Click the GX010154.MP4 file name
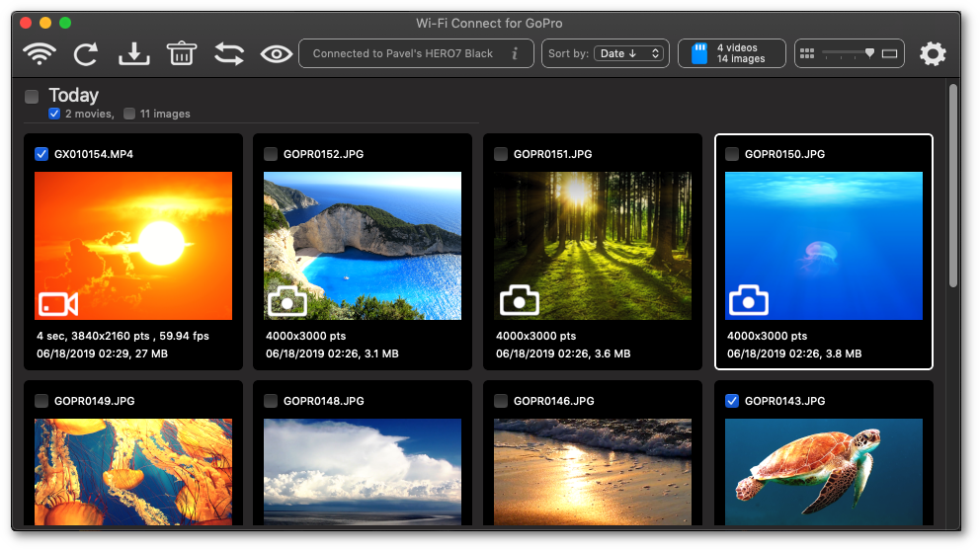The width and height of the screenshot is (980, 550). [94, 154]
